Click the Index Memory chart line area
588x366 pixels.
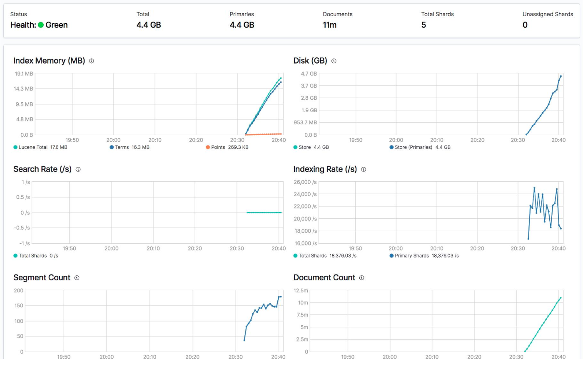[159, 104]
